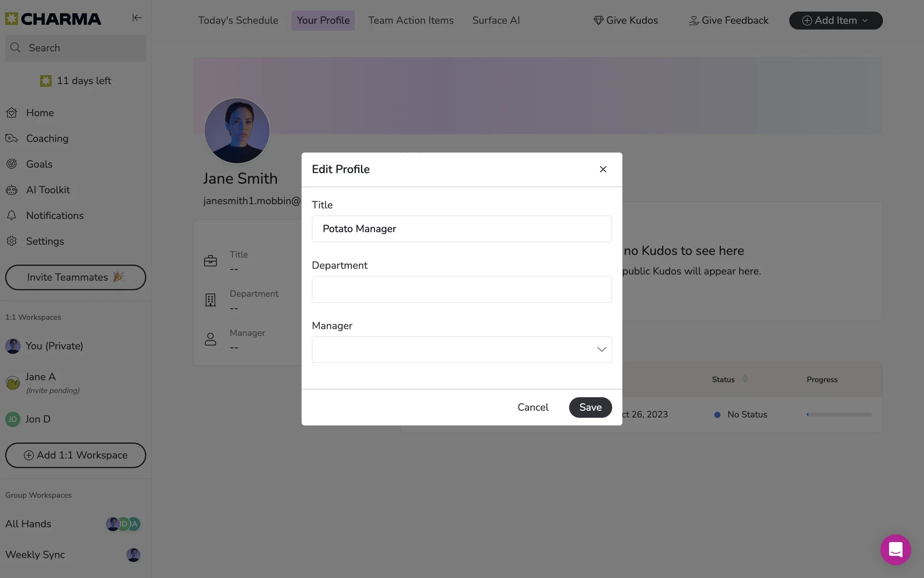Click the goal progress bar
The height and width of the screenshot is (578, 924).
tap(839, 414)
